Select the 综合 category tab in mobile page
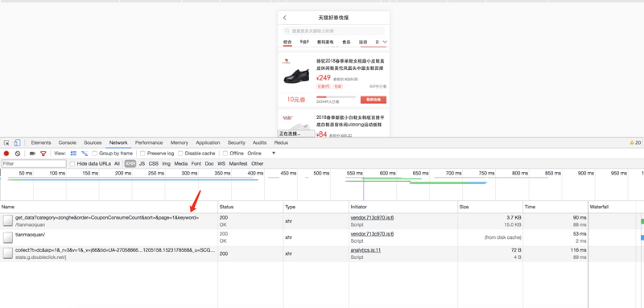Image resolution: width=644 pixels, height=308 pixels. click(x=287, y=42)
